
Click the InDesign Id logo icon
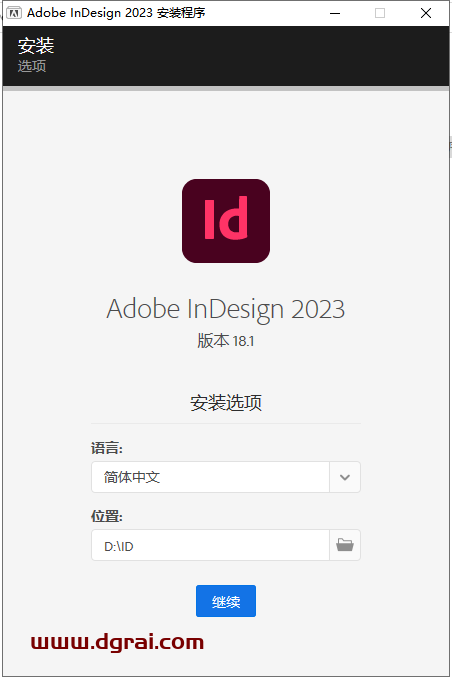226,221
